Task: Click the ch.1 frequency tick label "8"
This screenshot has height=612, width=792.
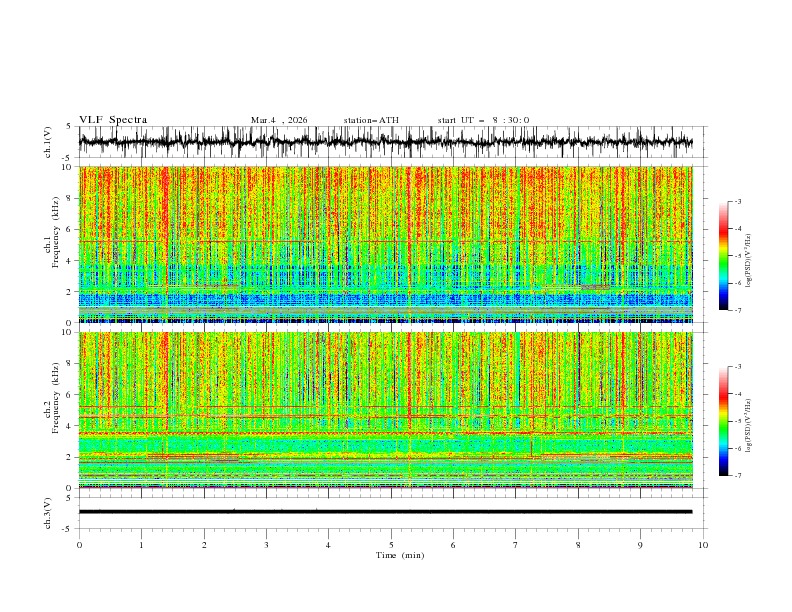Action: coord(70,198)
